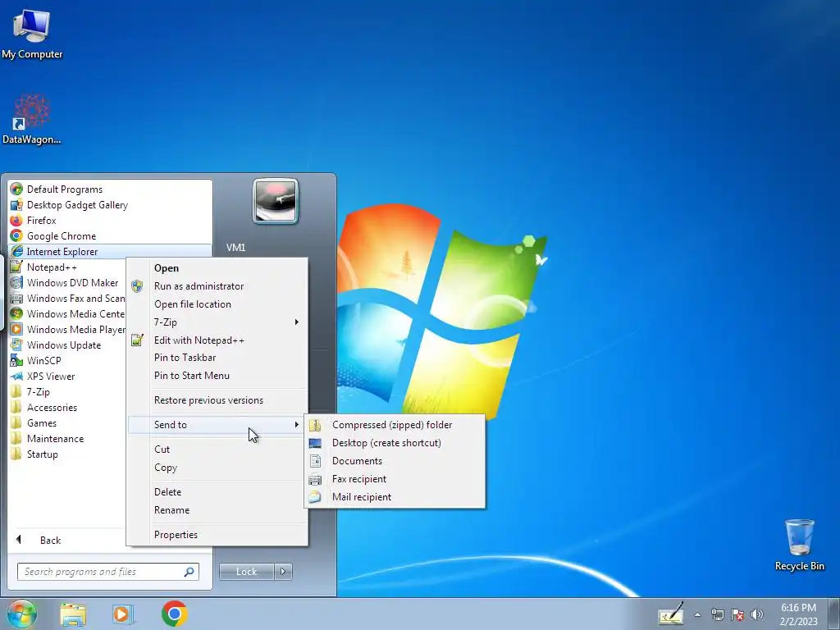840x630 pixels.
Task: Open Windows Explorer from the taskbar
Action: pyautogui.click(x=73, y=614)
